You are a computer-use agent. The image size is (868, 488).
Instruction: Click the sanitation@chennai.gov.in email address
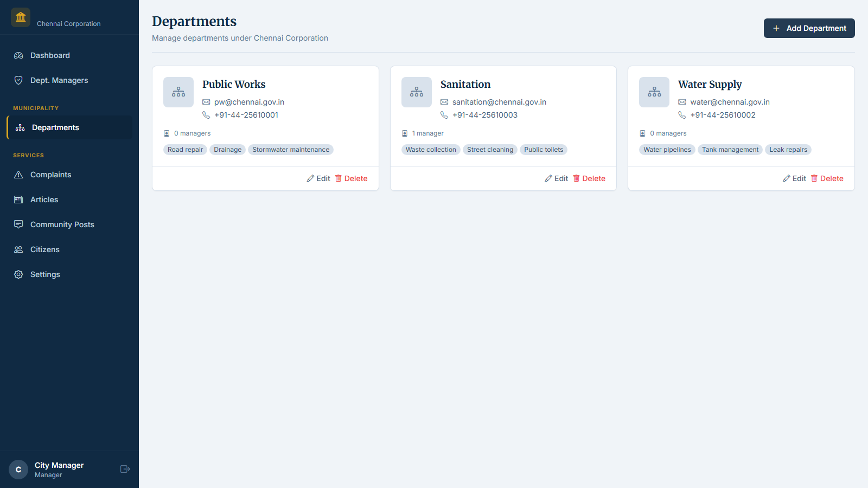tap(499, 102)
